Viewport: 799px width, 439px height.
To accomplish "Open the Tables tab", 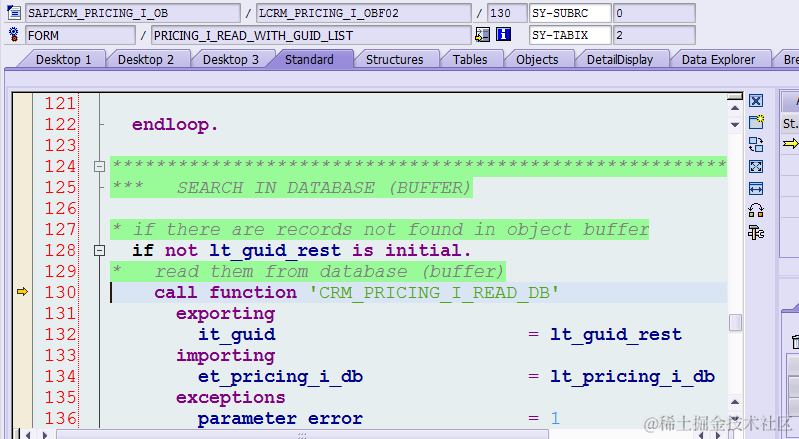I will click(x=470, y=60).
